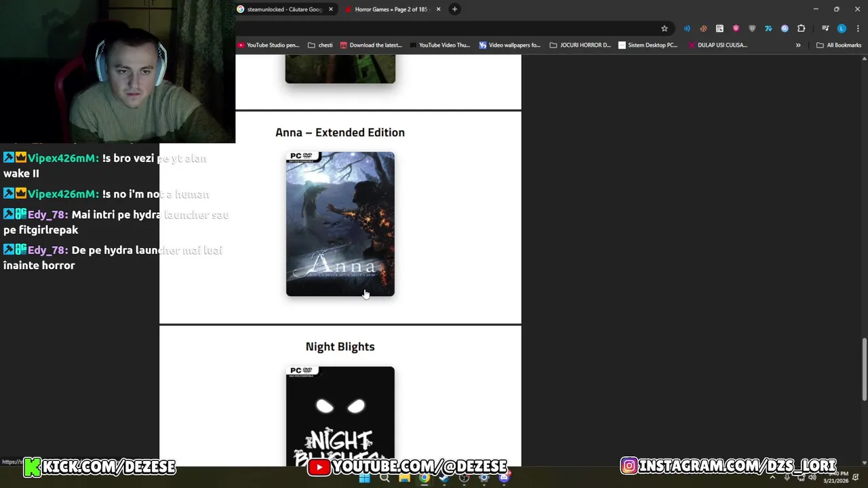868x488 pixels.
Task: Open the JOCURI HORROR D... bookmark folder
Action: 580,45
